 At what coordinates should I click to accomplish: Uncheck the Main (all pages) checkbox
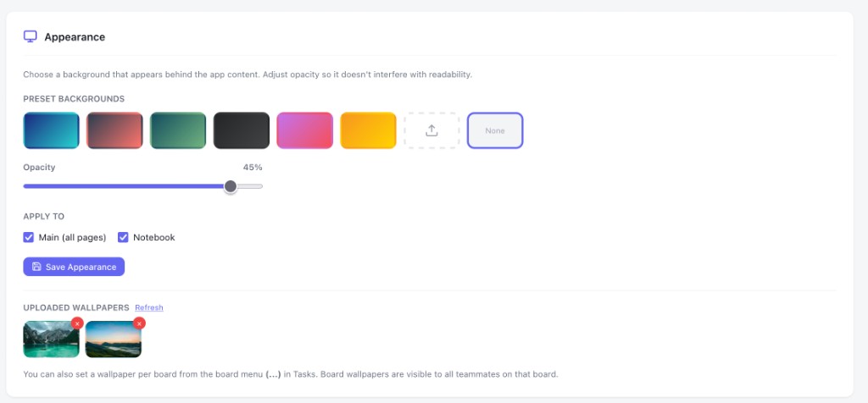coord(29,237)
